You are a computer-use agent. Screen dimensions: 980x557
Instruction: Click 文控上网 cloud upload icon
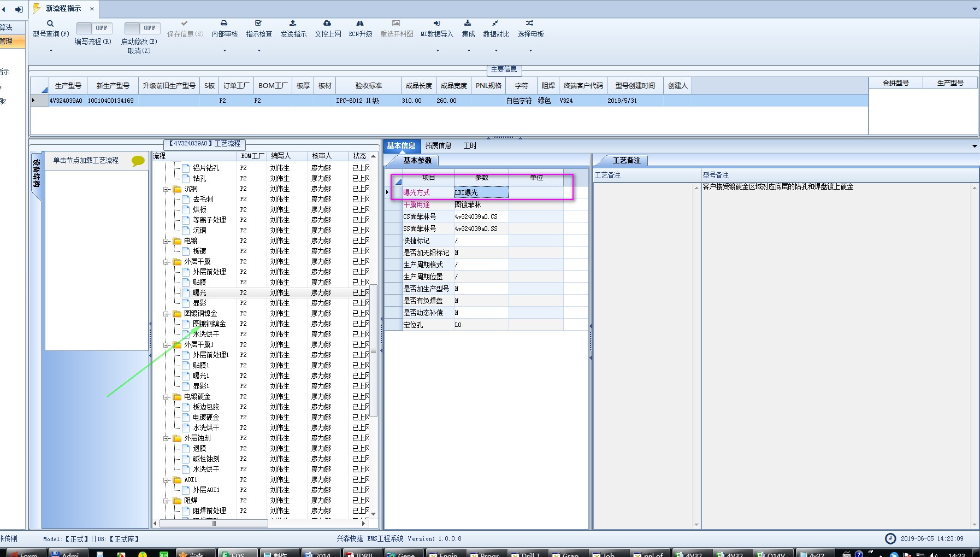[327, 24]
